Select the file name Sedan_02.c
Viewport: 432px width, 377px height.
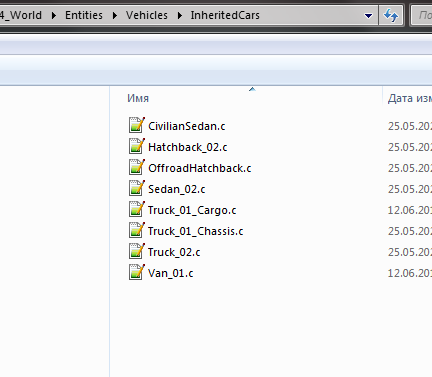point(177,189)
